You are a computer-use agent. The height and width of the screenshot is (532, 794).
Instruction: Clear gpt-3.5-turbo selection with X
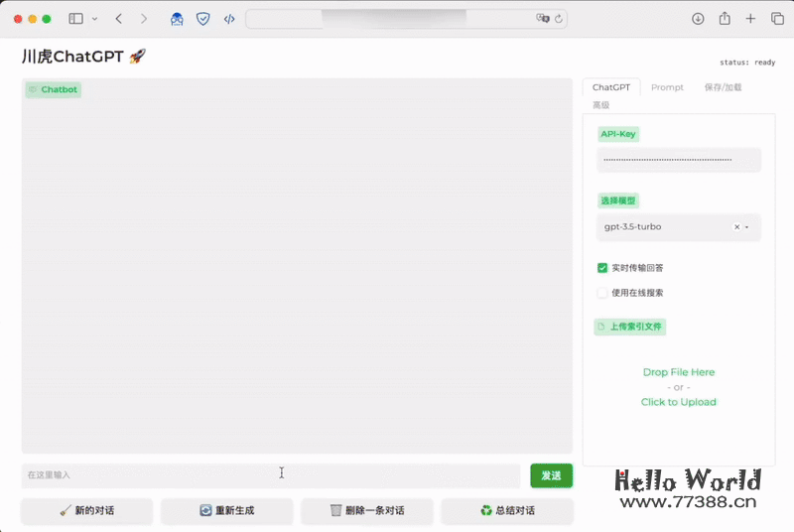736,226
